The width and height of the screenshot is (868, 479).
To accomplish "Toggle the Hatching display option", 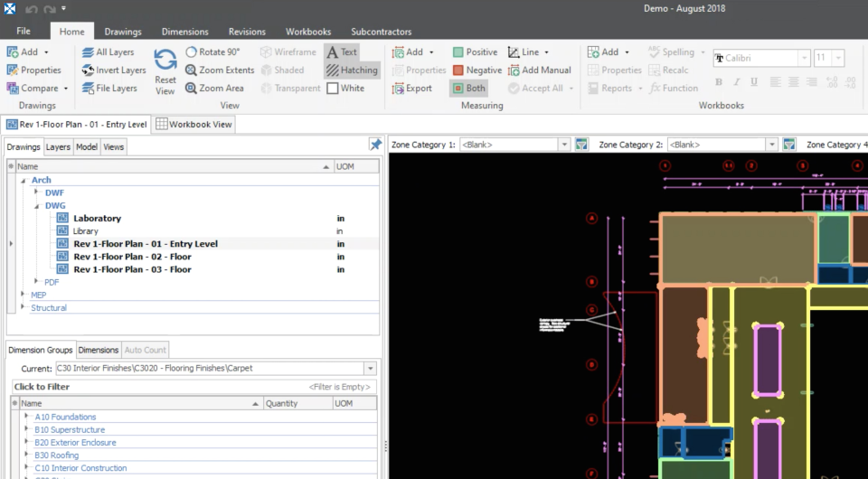I will coord(352,70).
